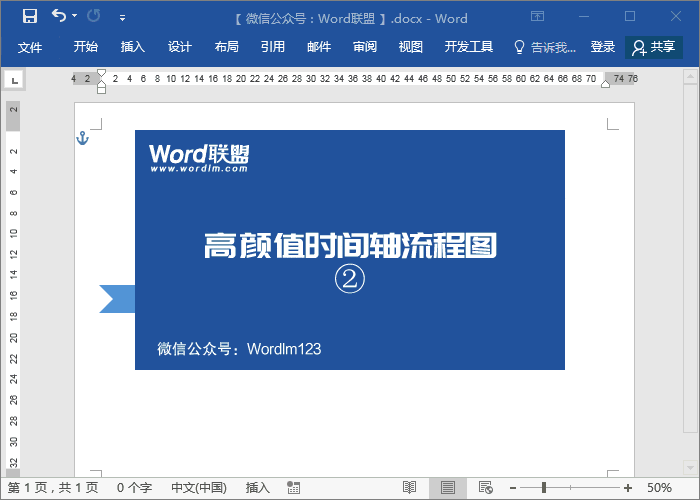Image resolution: width=700 pixels, height=500 pixels.
Task: Open Ribbon Display Options icon
Action: 538,16
